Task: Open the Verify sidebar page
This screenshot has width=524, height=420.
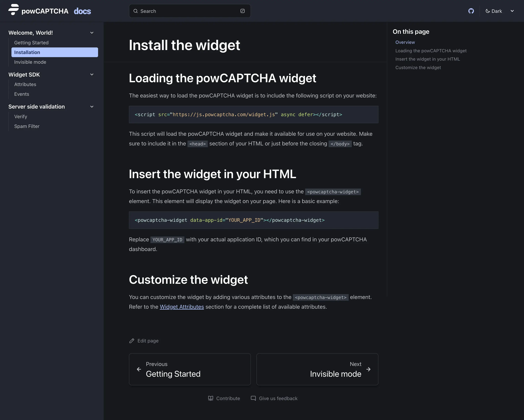Action: point(55,117)
